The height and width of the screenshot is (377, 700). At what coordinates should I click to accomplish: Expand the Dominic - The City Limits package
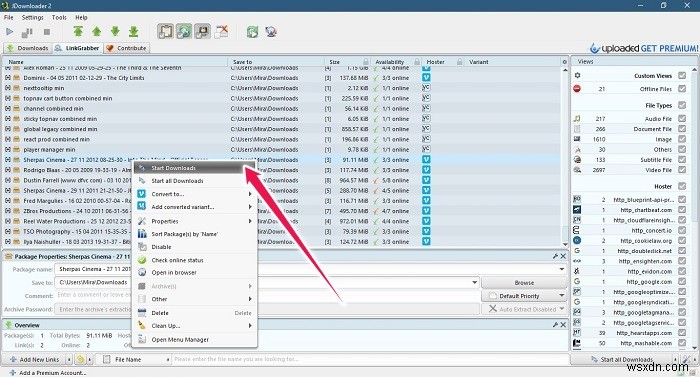8,78
